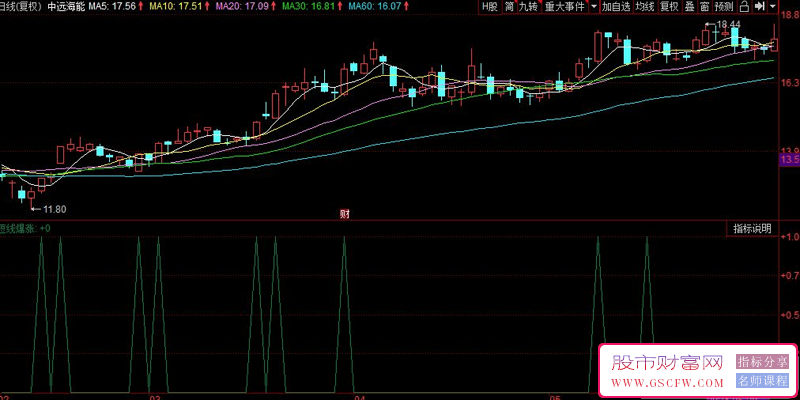Click the 股市财富网 logo
Viewport: 800px width, 400px height.
[x=667, y=363]
